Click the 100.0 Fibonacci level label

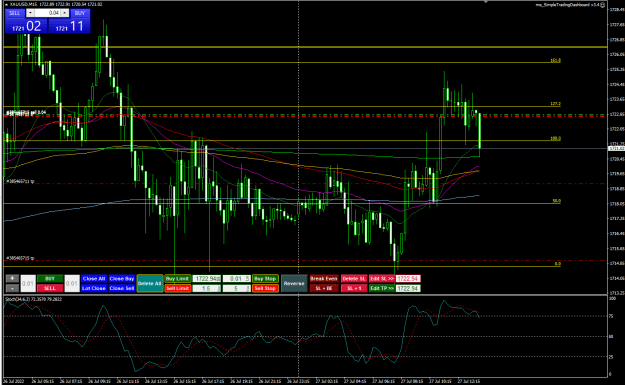[x=555, y=138]
